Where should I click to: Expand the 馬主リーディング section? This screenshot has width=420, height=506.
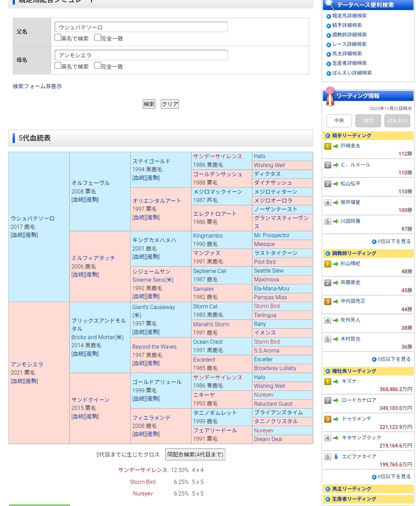[351, 489]
